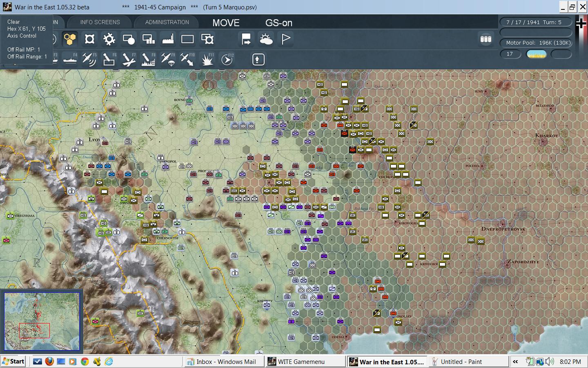
Task: Click the flag with arrow icon
Action: coord(246,39)
